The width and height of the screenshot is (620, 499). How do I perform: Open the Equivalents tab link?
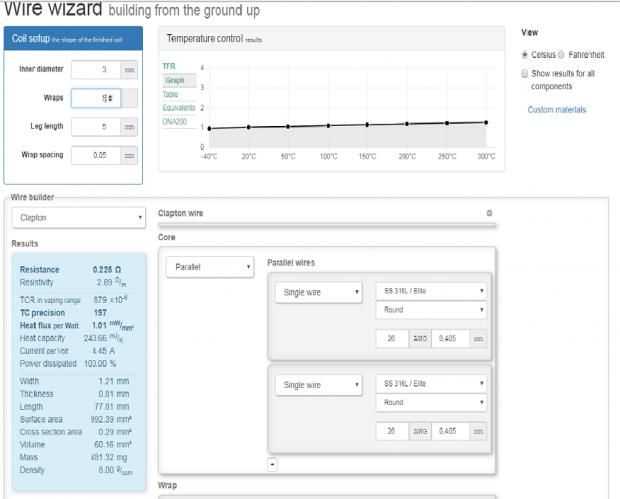click(x=179, y=108)
